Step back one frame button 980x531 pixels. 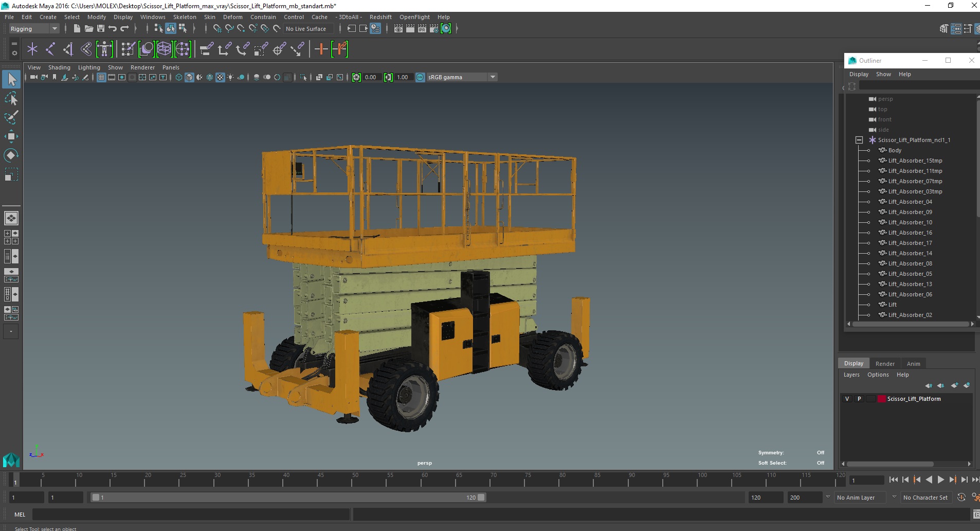905,480
